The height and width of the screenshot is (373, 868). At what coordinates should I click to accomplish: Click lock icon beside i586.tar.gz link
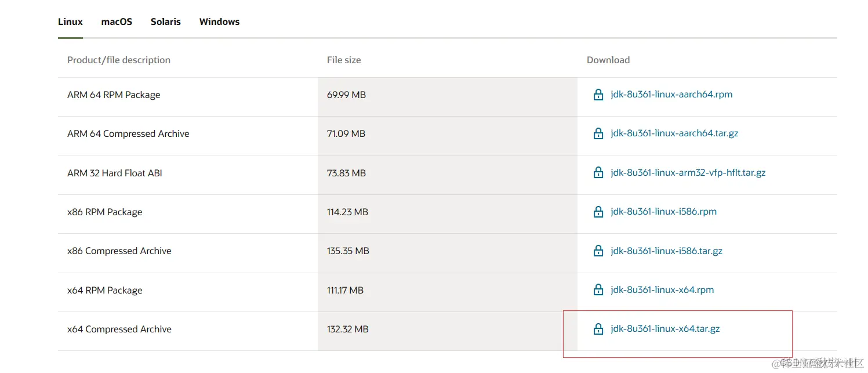tap(598, 251)
